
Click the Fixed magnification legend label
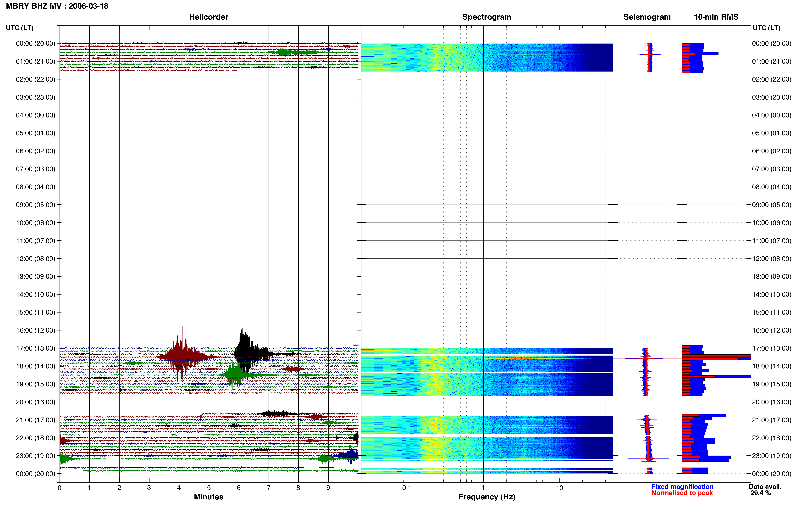[682, 486]
